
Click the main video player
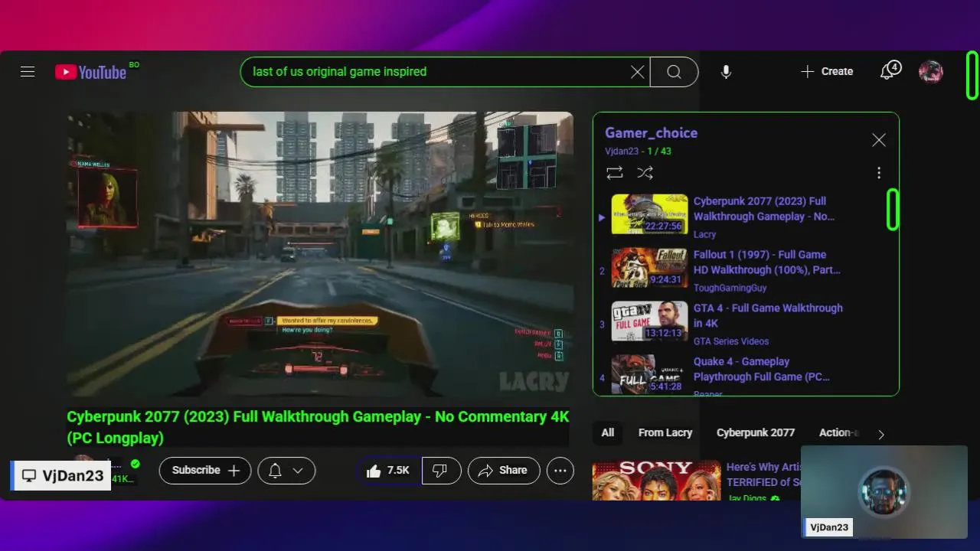pos(320,254)
